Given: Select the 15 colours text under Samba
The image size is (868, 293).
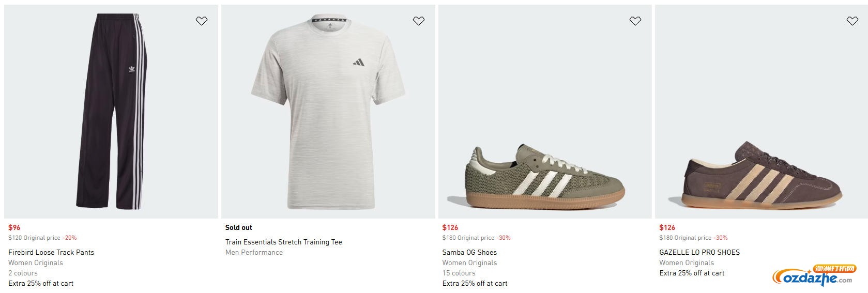Looking at the screenshot, I should coord(459,273).
